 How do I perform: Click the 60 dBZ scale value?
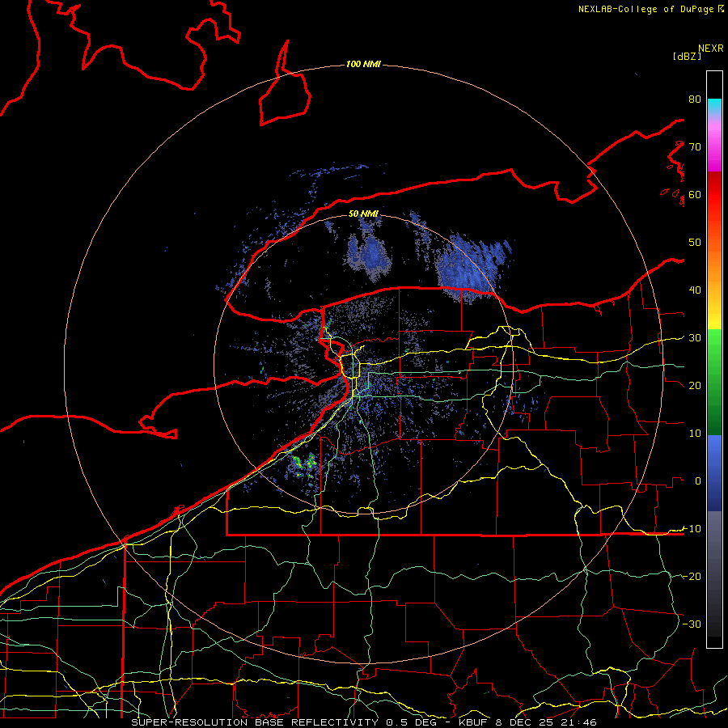[x=695, y=195]
